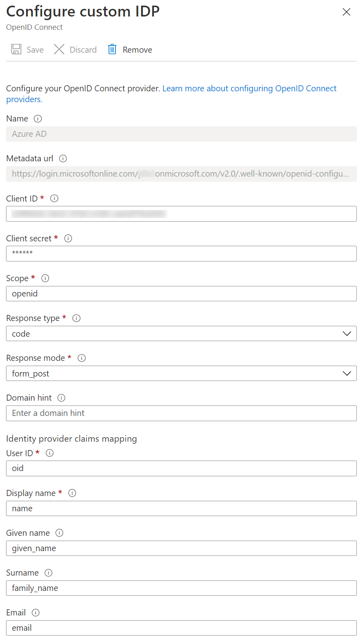Image resolution: width=358 pixels, height=644 pixels.
Task: Click info icon next to Scope
Action: click(45, 278)
